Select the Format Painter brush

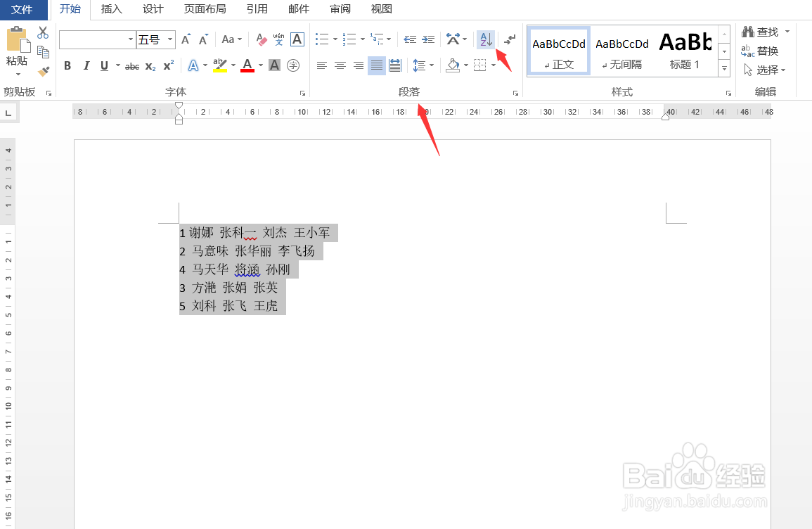(x=44, y=71)
